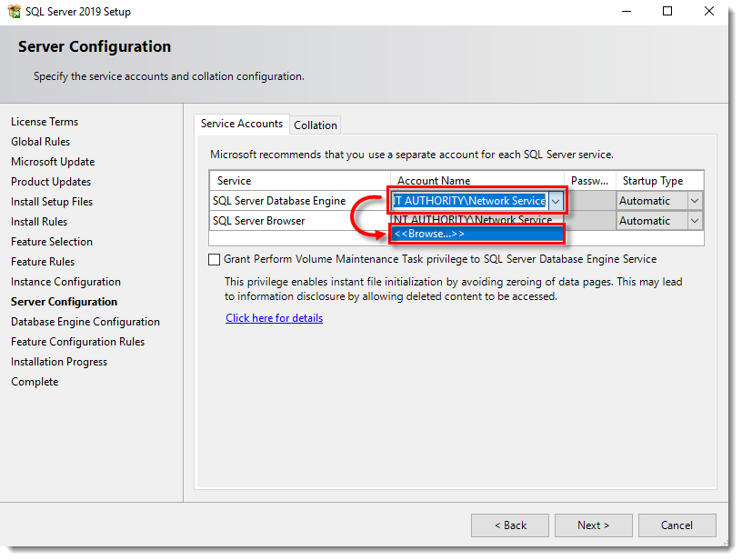
Task: Click the bold Server Configuration sidebar step
Action: point(65,302)
